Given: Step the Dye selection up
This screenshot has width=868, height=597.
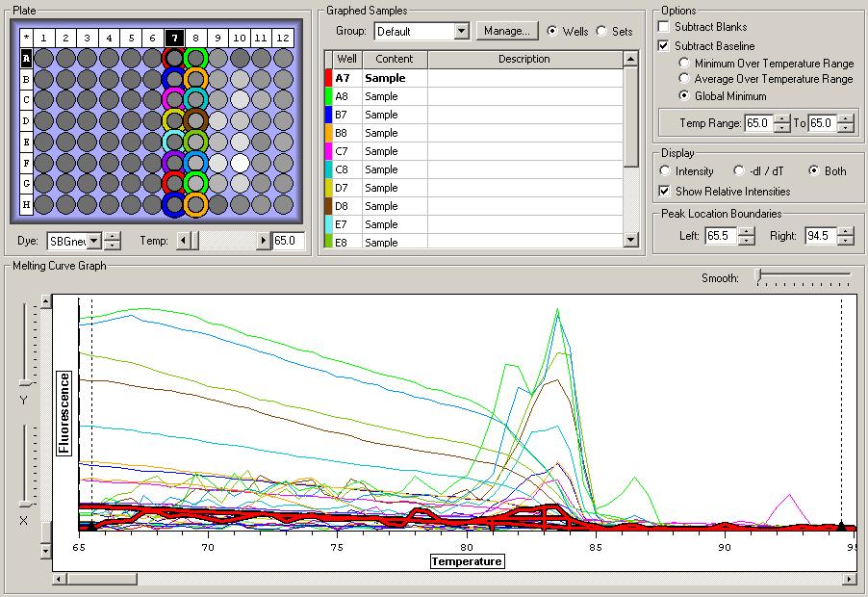Looking at the screenshot, I should coord(112,237).
